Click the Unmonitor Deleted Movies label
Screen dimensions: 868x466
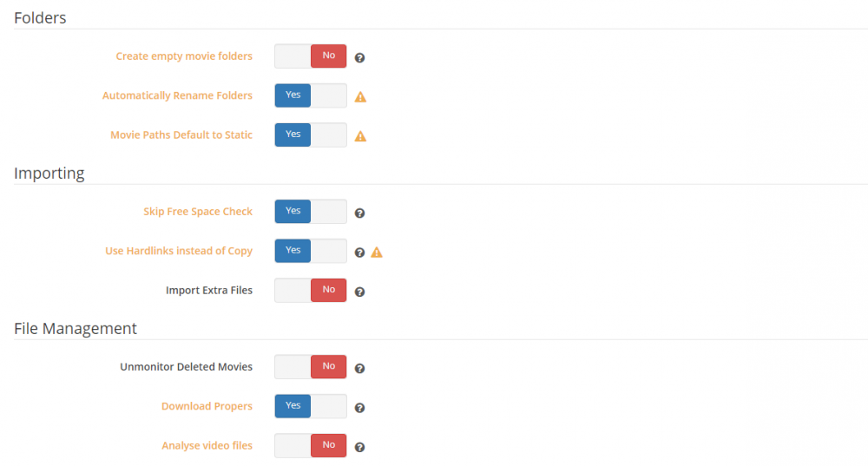pyautogui.click(x=186, y=367)
